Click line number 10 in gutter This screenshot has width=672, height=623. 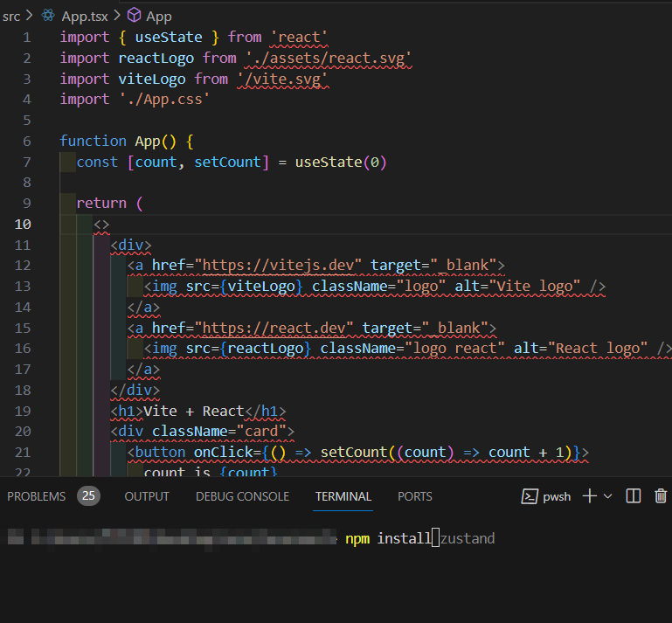click(x=23, y=224)
